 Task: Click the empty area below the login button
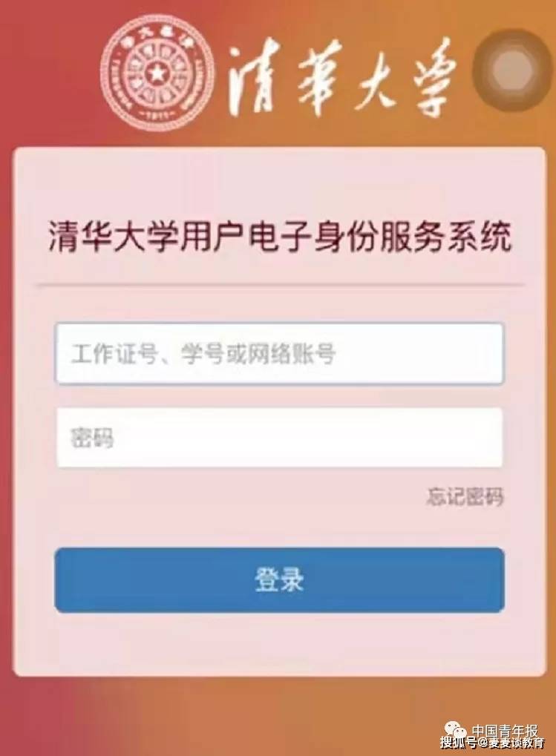pyautogui.click(x=279, y=644)
